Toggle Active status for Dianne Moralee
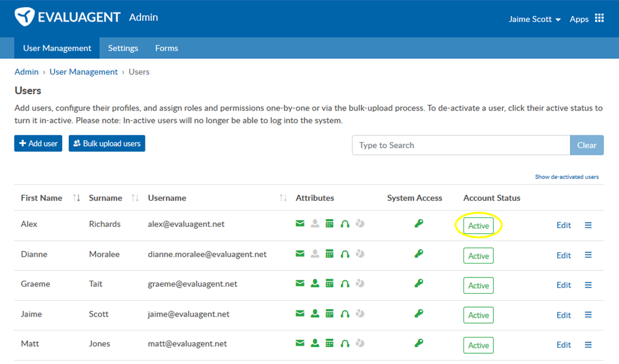Viewport: 619px width, 364px height. (479, 255)
